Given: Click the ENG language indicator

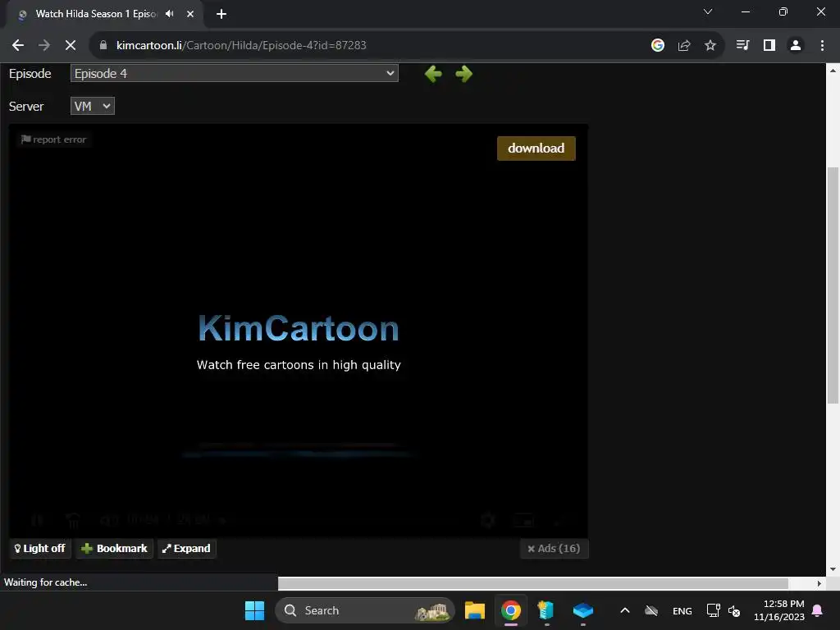Looking at the screenshot, I should 682,611.
